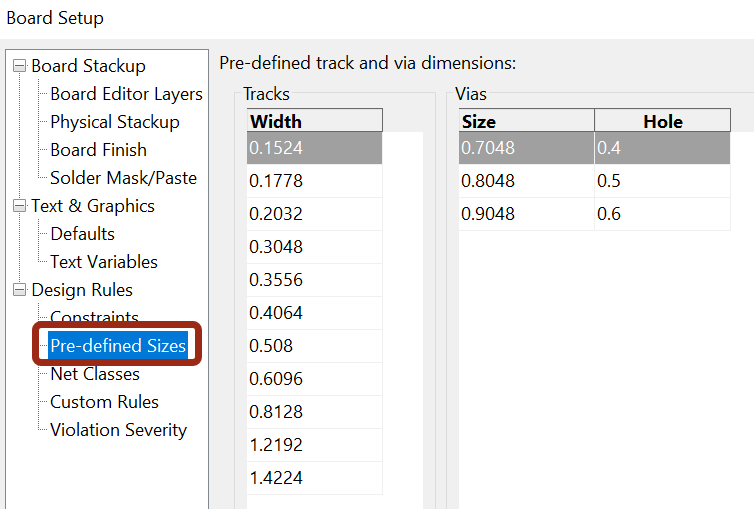Open Defaults page under Text & Graphics
Screen dimensions: 754x509
(83, 234)
